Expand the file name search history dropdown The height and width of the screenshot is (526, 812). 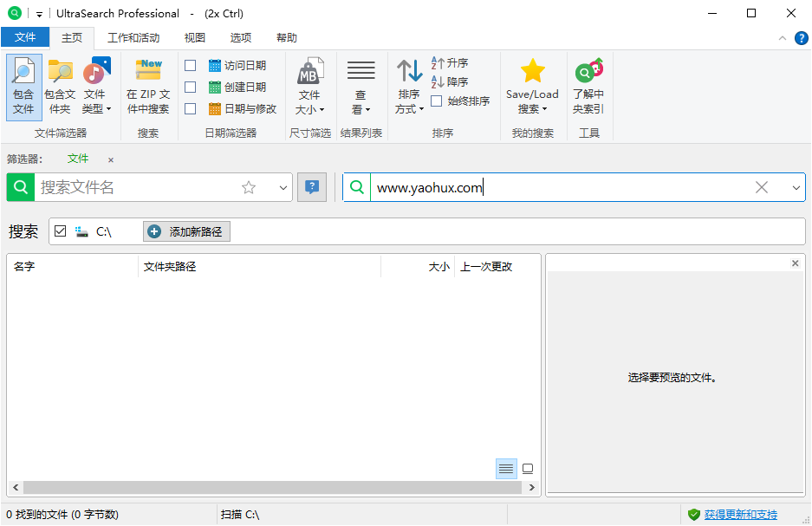tap(283, 187)
